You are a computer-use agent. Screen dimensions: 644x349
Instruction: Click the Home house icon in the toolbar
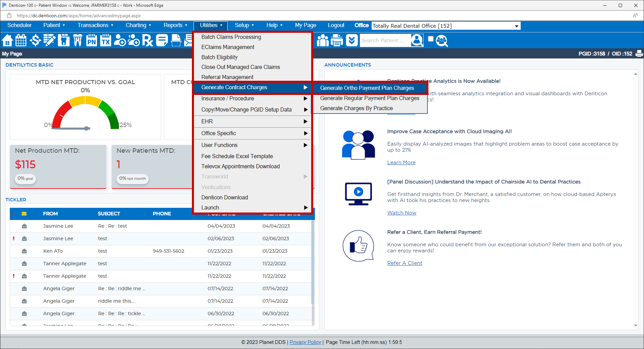point(7,41)
